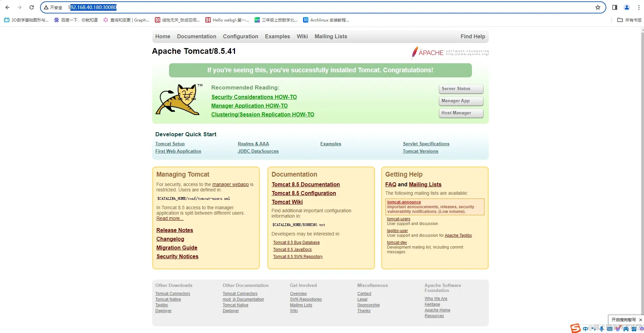Click the Manager App button
Screen dimensions: 644x333
pos(461,101)
